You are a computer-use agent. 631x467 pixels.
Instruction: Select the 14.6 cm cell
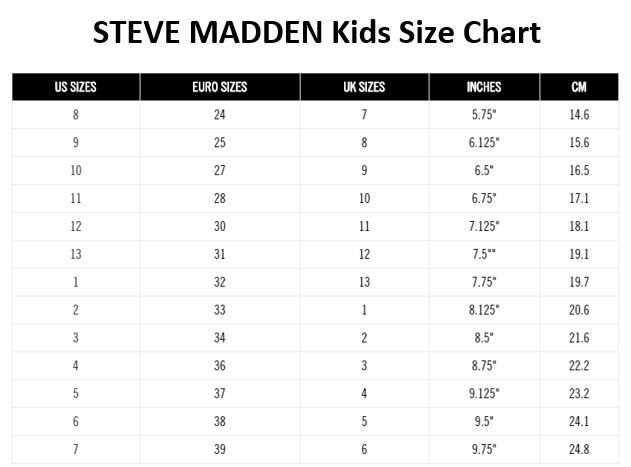(579, 115)
